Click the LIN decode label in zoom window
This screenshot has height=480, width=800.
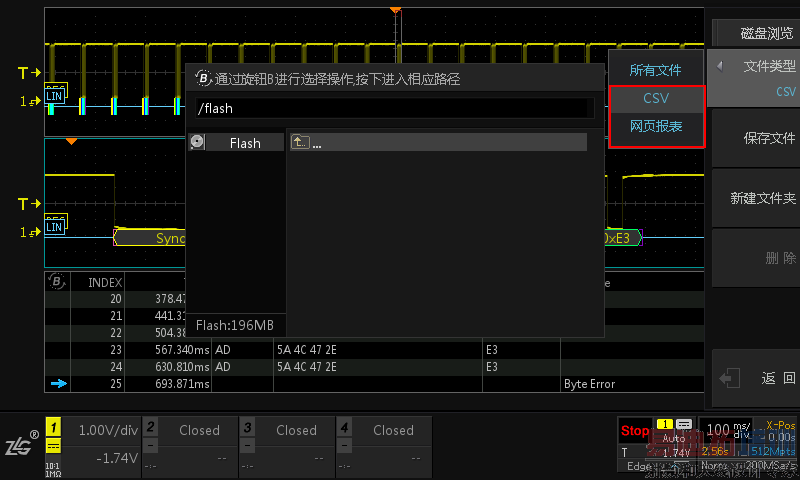[54, 227]
